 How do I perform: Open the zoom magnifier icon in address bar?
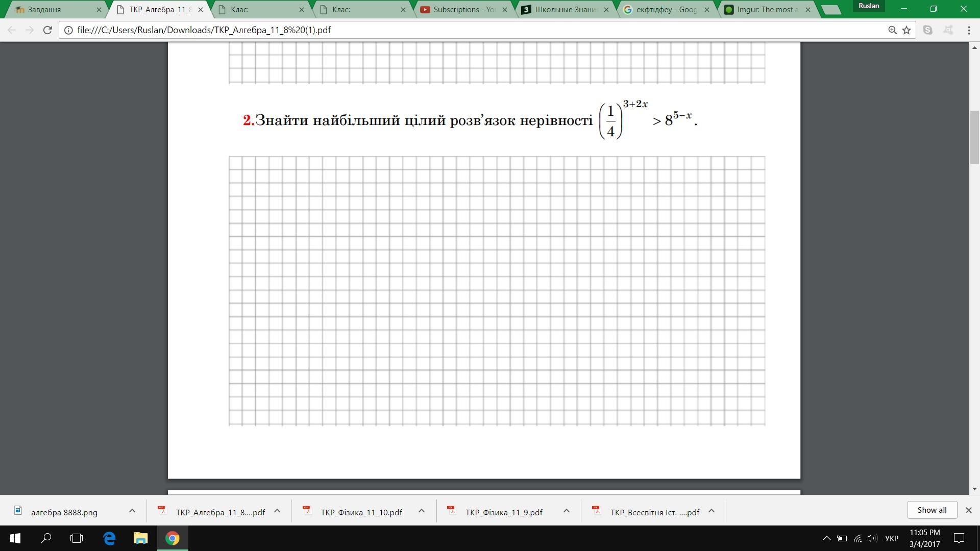point(892,30)
